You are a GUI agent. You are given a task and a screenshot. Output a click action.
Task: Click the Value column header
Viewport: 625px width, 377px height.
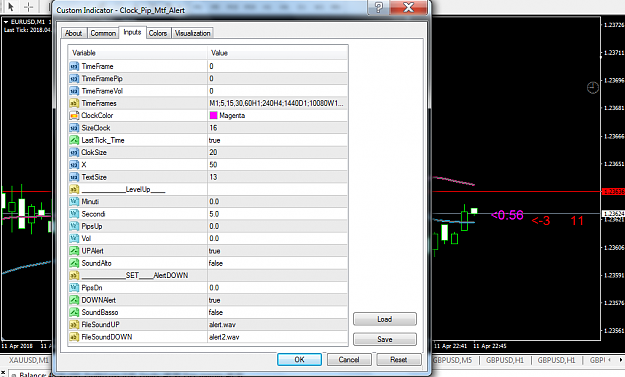[278, 53]
